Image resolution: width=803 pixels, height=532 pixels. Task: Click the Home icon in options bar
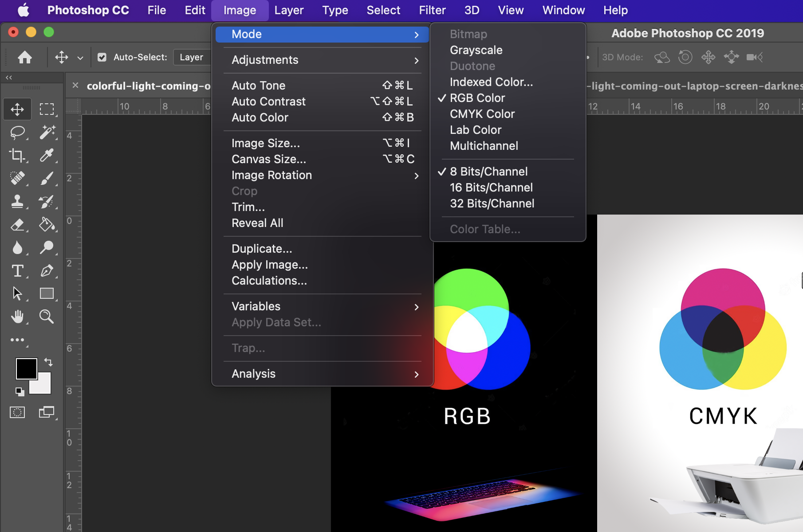coord(25,57)
